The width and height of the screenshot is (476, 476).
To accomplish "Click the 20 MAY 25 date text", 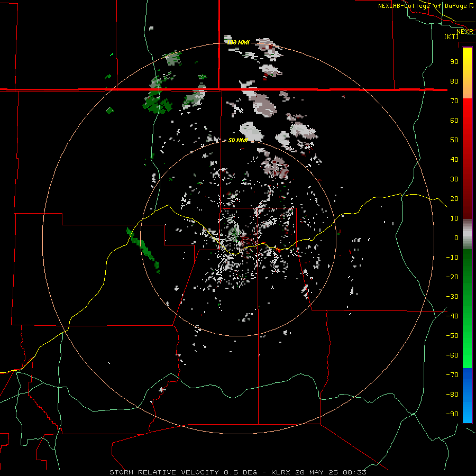I will point(316,472).
